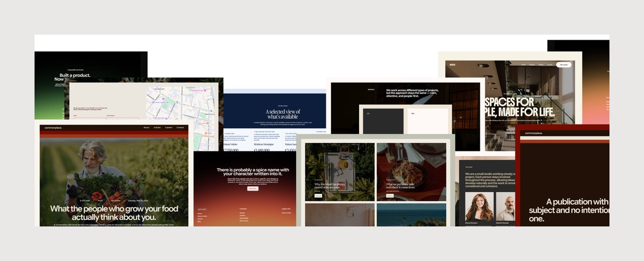Open Privacy Policy in the spice page footer
The width and height of the screenshot is (644, 261).
click(286, 213)
